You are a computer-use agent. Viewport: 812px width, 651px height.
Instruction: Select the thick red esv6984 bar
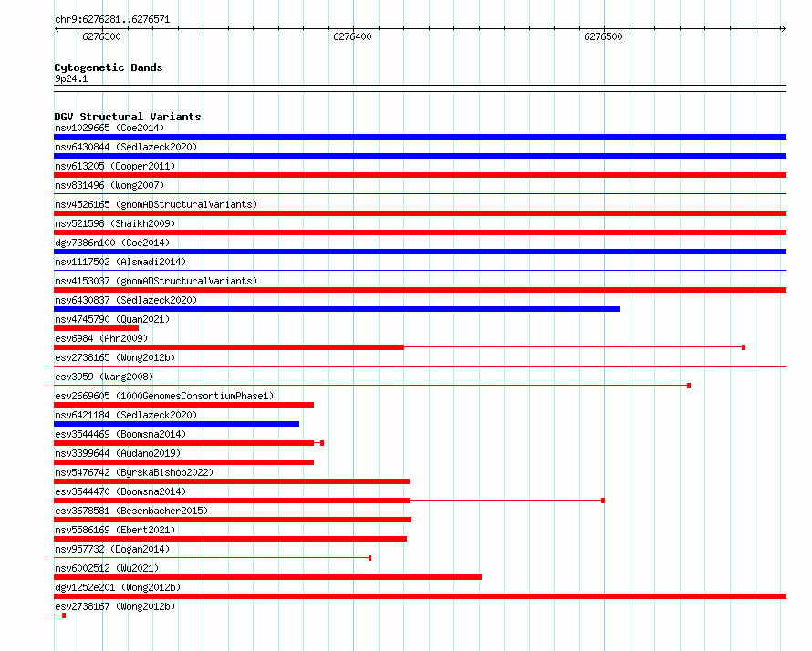point(229,347)
